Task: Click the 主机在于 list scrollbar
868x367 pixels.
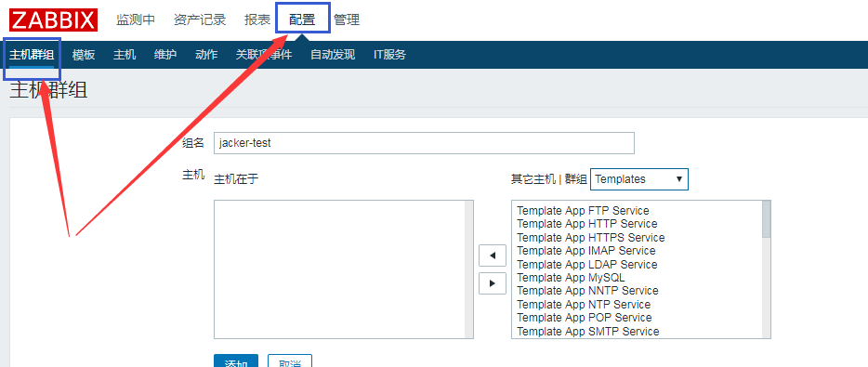Action: click(469, 269)
